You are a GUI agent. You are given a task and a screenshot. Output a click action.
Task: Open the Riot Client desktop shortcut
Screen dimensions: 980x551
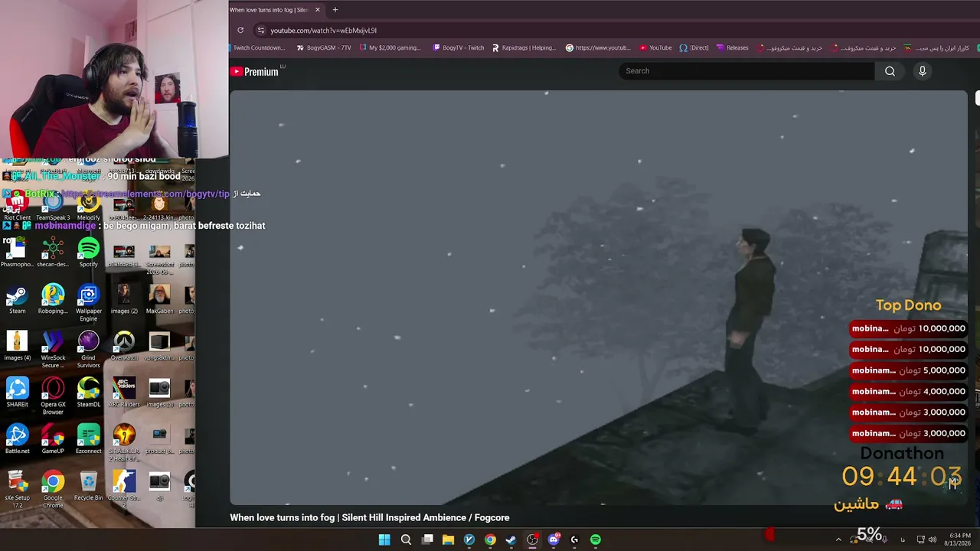click(17, 207)
